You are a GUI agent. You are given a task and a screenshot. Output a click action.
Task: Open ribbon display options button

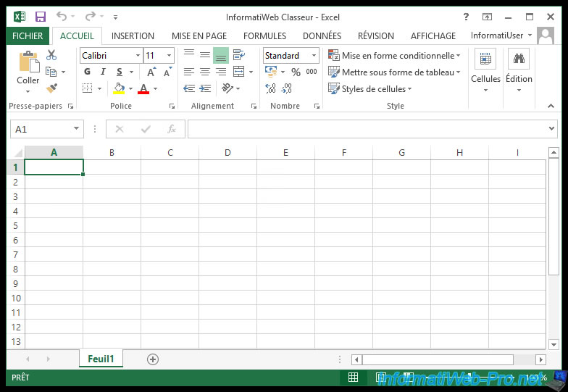tap(487, 17)
